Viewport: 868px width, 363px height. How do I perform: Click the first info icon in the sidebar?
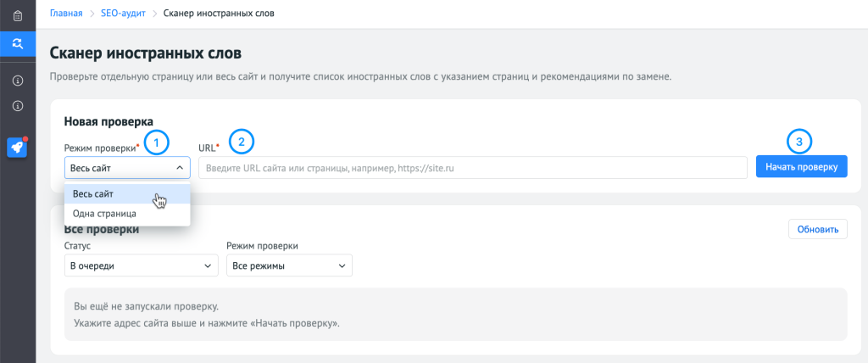17,81
